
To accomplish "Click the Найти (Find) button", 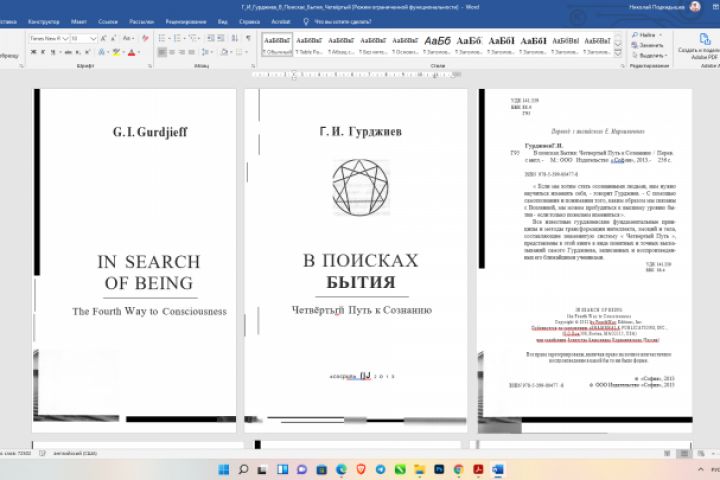I will click(x=646, y=35).
